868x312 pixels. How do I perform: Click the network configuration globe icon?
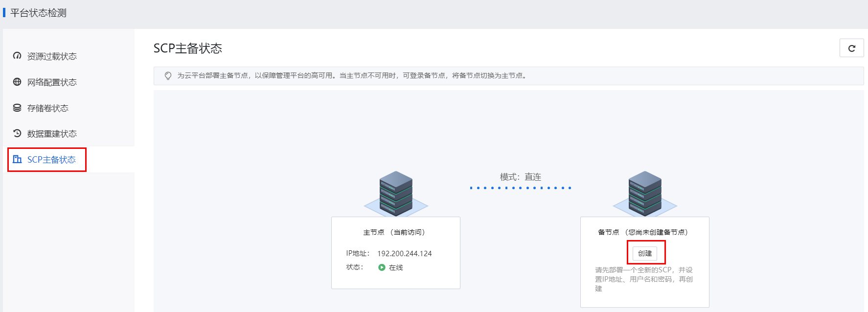click(x=17, y=82)
